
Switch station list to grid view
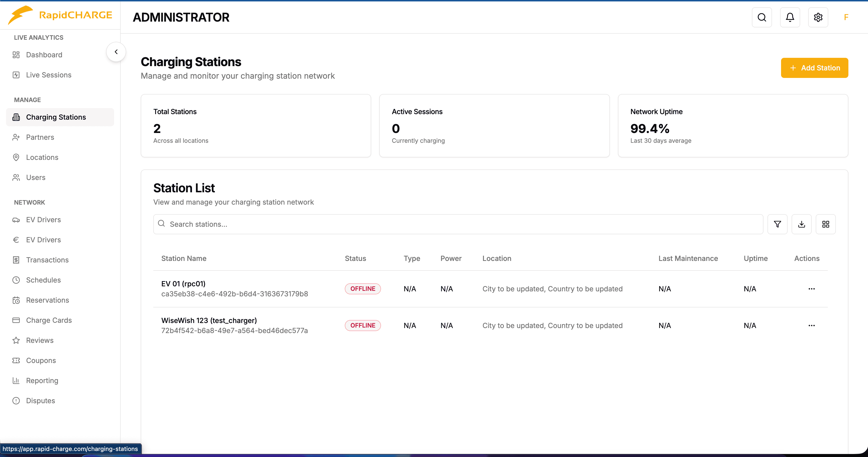point(826,224)
